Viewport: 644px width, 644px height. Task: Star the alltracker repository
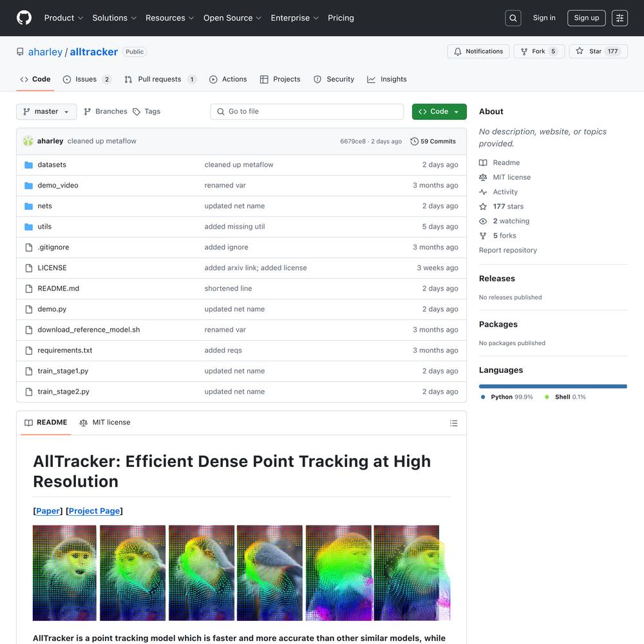(x=598, y=52)
